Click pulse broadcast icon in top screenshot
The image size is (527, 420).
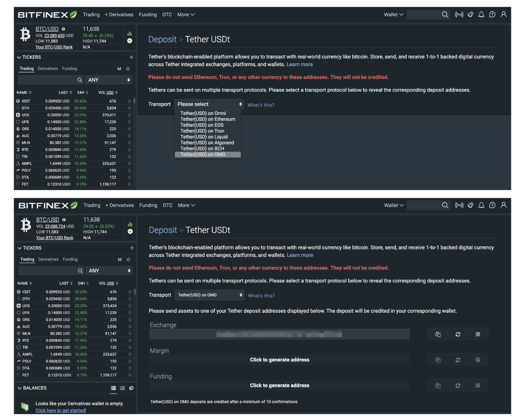click(459, 14)
